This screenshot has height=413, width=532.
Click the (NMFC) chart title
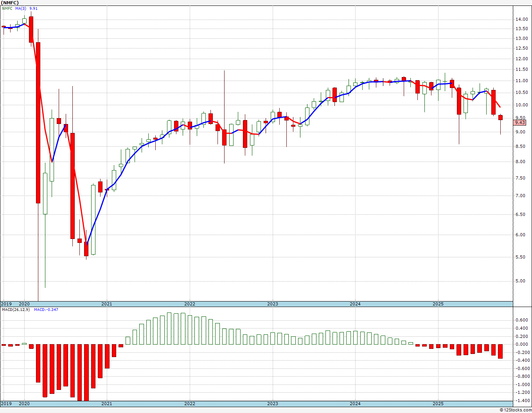[x=9, y=2]
